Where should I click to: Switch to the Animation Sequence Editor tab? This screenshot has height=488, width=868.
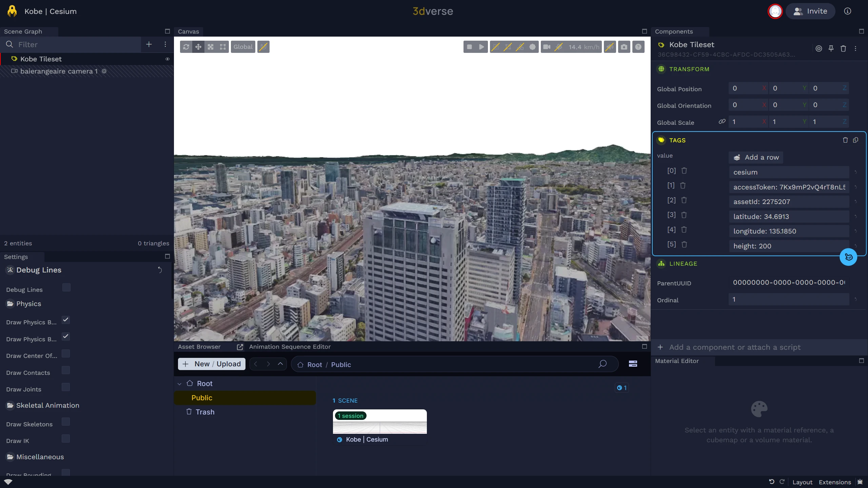290,347
